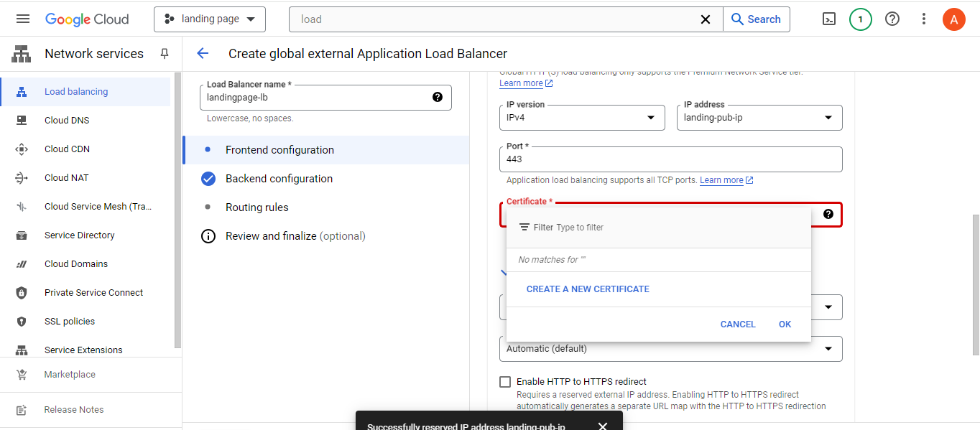Open the Learn more link about TCP ports

click(721, 180)
